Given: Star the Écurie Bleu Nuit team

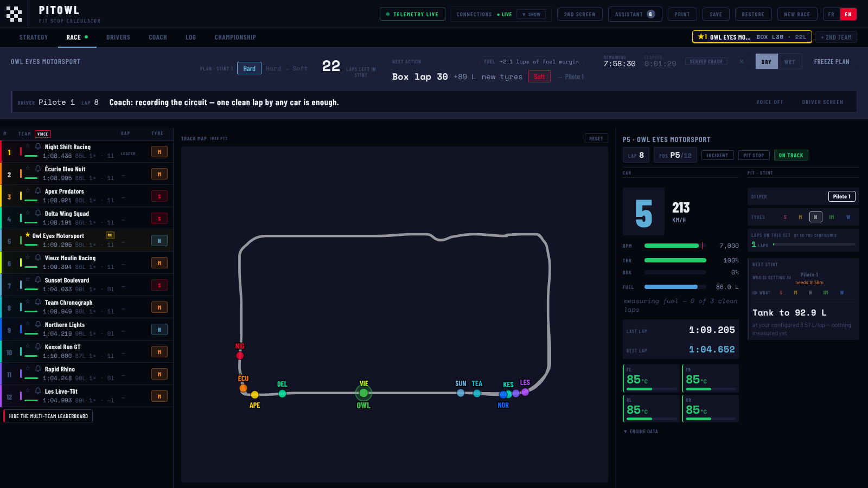Looking at the screenshot, I should pyautogui.click(x=28, y=169).
